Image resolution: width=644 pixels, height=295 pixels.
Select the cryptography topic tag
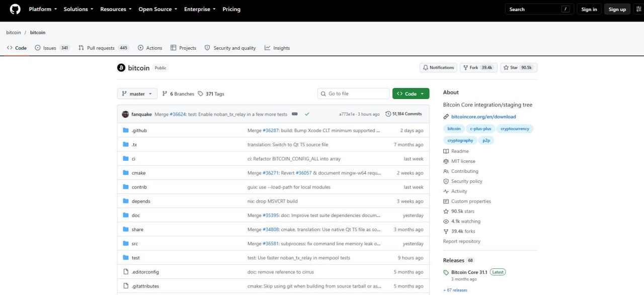[x=460, y=140]
